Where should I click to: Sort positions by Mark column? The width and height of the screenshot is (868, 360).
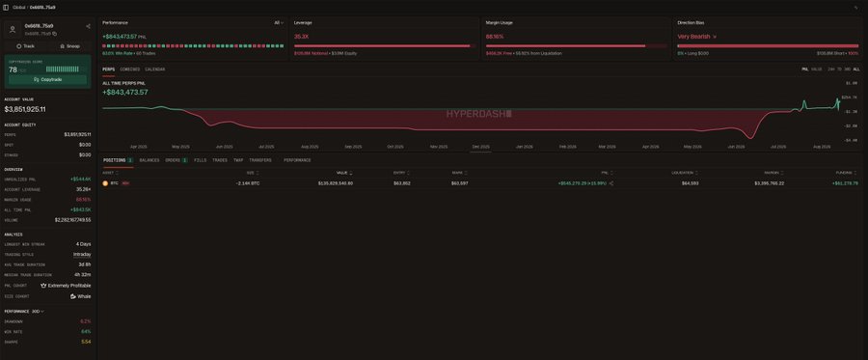459,173
